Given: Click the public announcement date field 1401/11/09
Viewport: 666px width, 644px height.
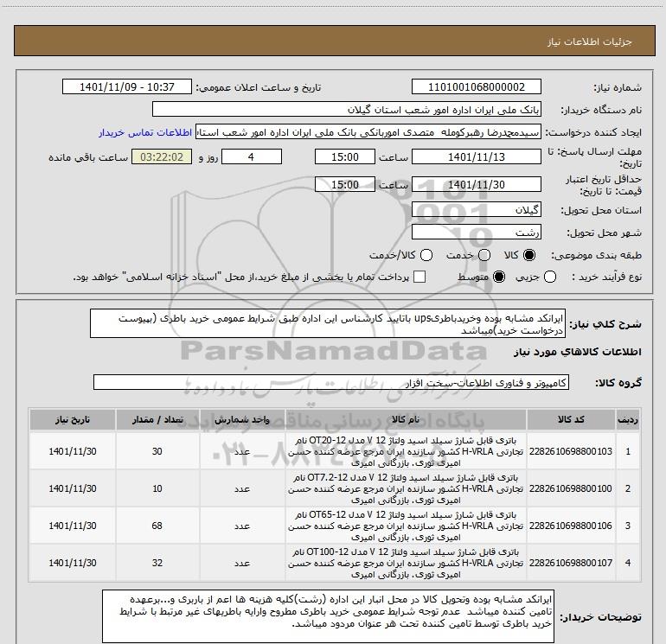Looking at the screenshot, I should (x=127, y=86).
